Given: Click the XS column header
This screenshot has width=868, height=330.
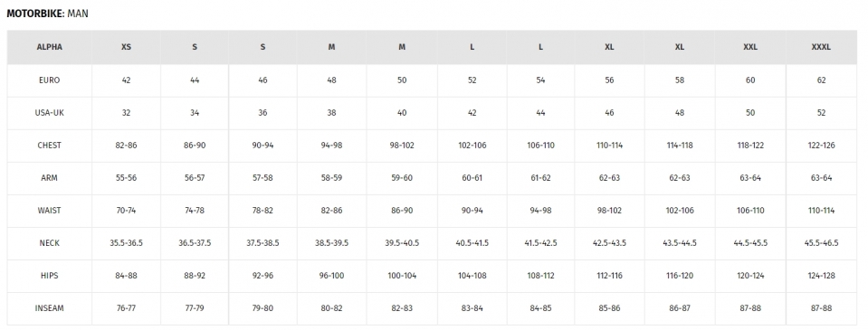Looking at the screenshot, I should [126, 48].
